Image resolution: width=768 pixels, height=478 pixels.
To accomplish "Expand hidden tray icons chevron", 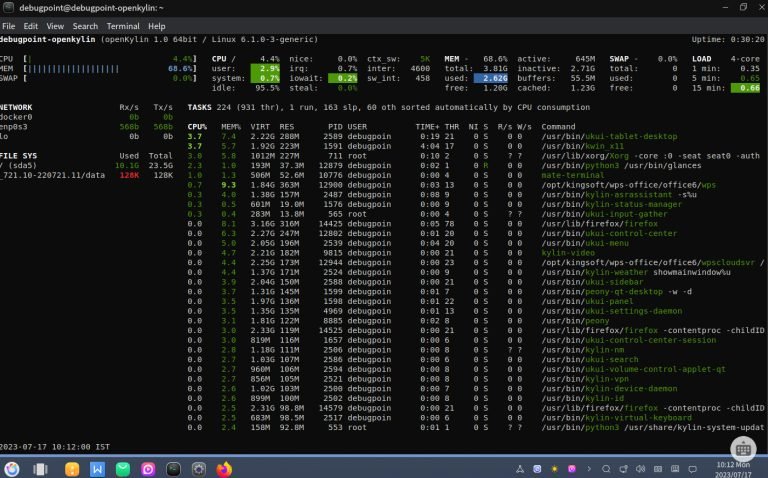I will click(589, 468).
